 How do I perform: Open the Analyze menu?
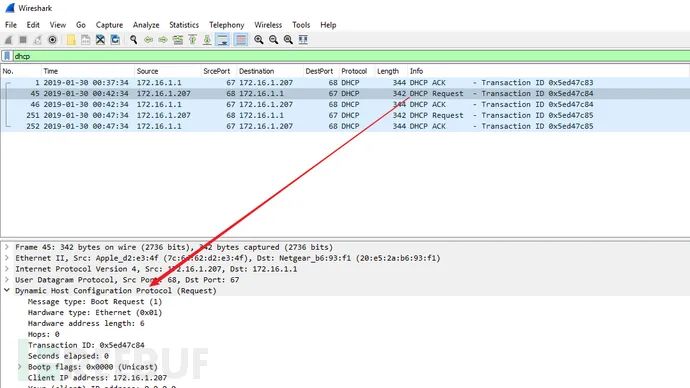click(x=146, y=25)
